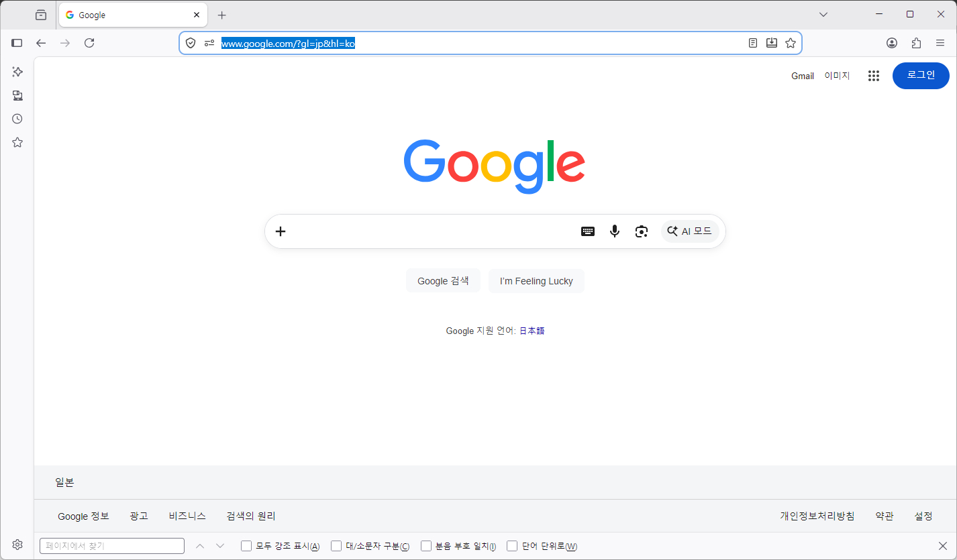Screen dimensions: 957x560
Task: Minimize the browser window
Action: (x=879, y=14)
